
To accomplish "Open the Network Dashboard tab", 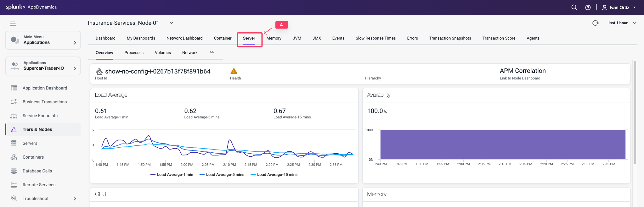I will 184,38.
